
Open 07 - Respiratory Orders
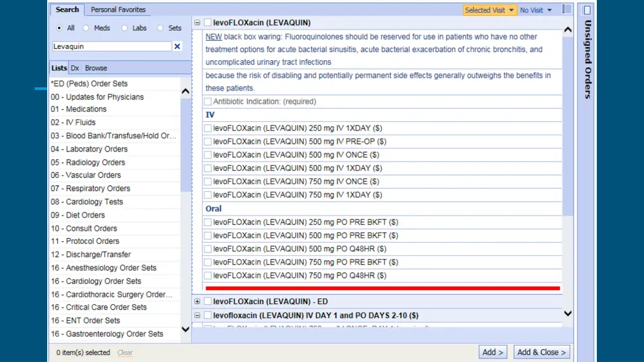(x=91, y=189)
